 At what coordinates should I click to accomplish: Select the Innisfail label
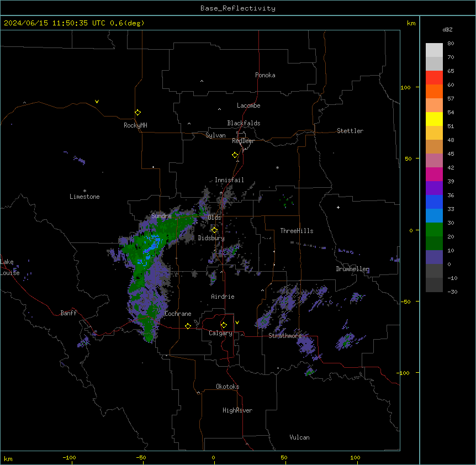click(x=229, y=180)
